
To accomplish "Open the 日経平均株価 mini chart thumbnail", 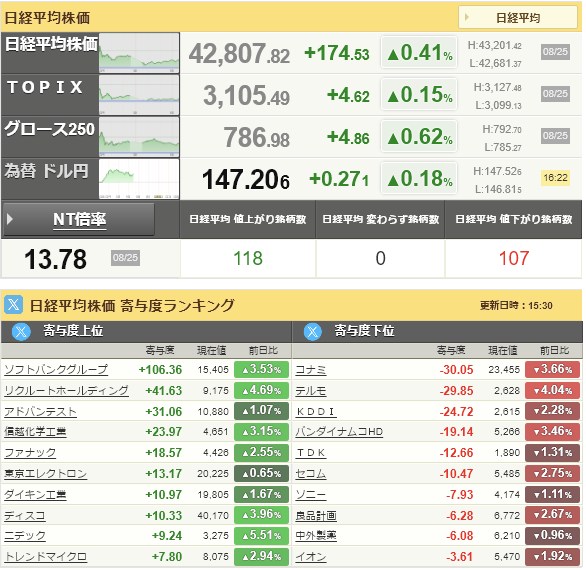I will (139, 53).
